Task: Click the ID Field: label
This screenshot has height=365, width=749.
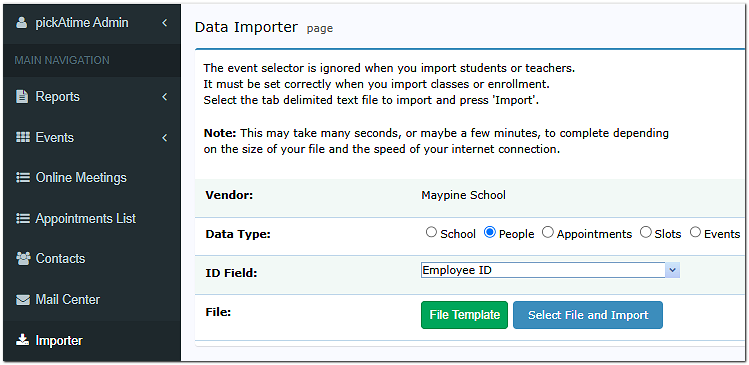Action: pos(231,274)
